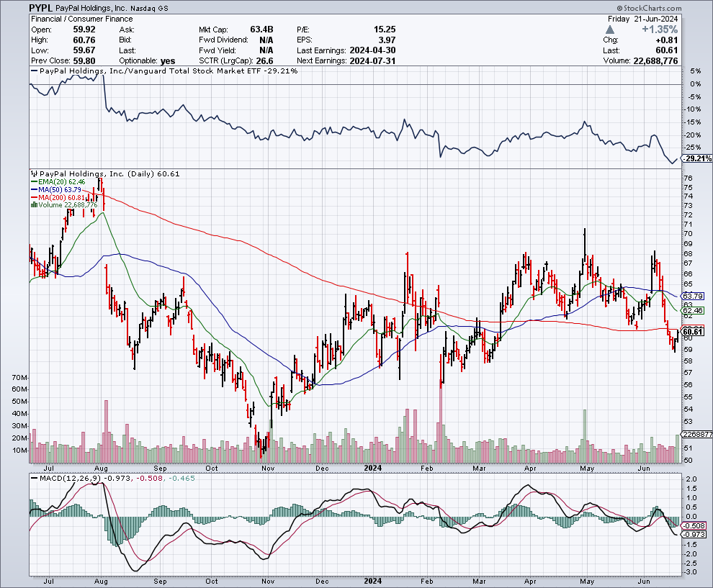Viewport: 713px width, 588px height.
Task: Click the Optionable yes value
Action: [x=168, y=61]
